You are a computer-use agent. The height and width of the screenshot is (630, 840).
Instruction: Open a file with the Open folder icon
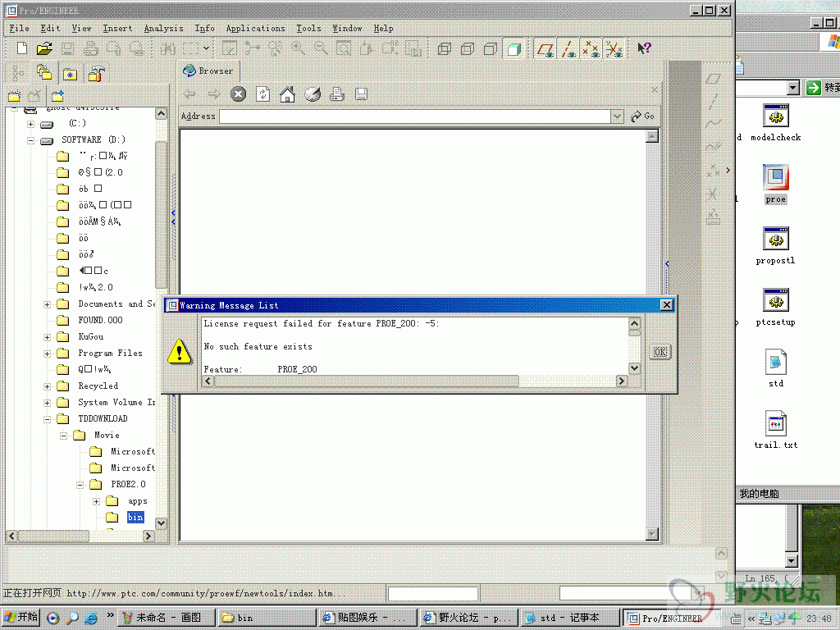44,48
